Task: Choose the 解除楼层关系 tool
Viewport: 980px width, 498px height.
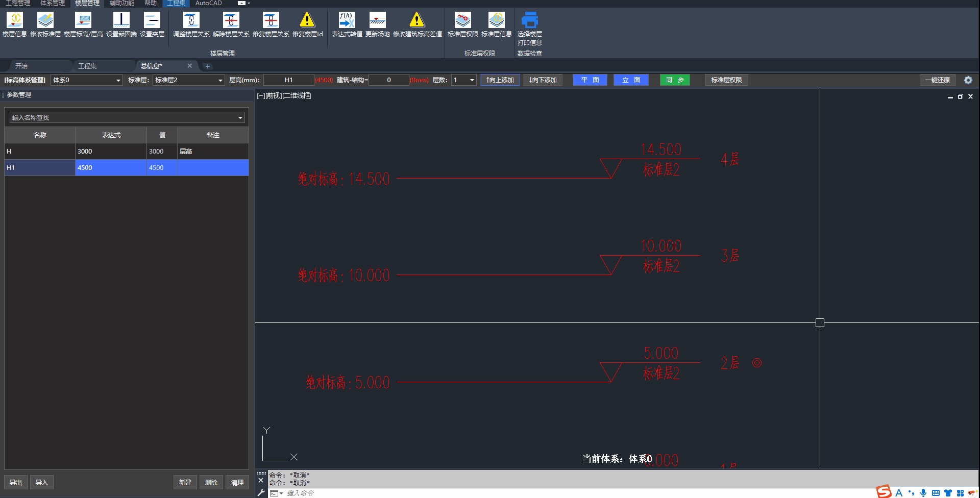Action: [231, 20]
